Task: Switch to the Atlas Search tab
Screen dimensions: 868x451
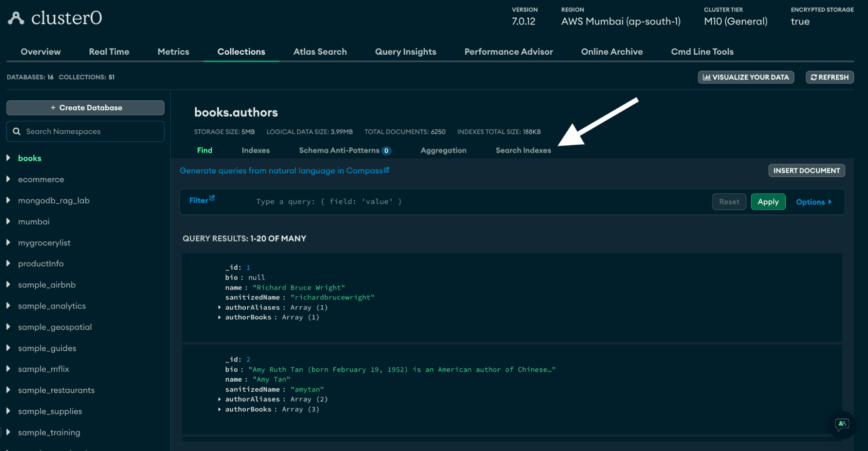Action: (x=320, y=52)
